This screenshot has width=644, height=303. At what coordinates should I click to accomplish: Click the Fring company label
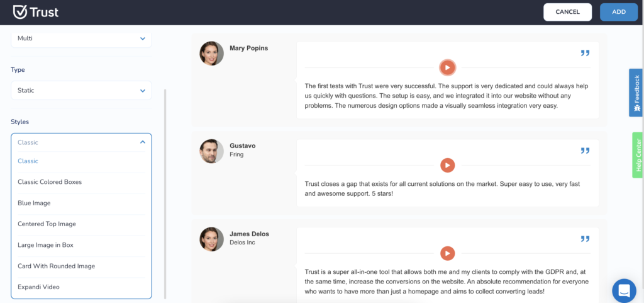236,154
